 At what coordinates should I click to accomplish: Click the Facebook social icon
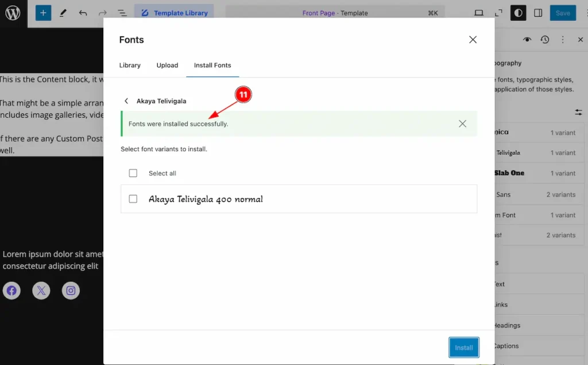[11, 291]
